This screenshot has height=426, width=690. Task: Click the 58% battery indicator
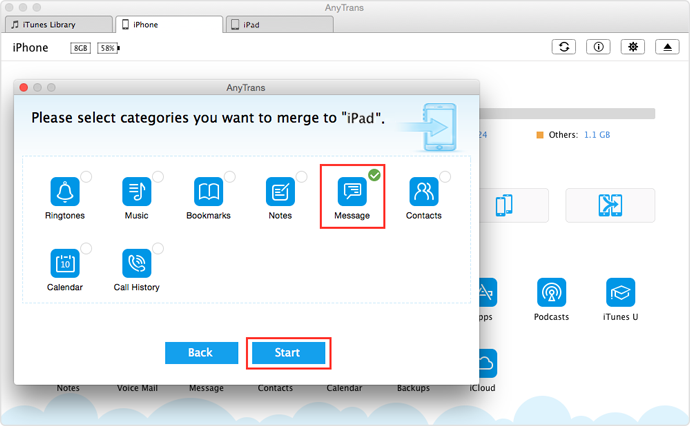click(x=108, y=48)
